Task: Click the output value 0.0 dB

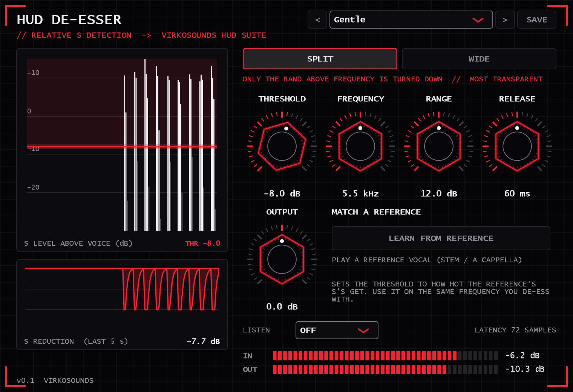Action: point(282,306)
